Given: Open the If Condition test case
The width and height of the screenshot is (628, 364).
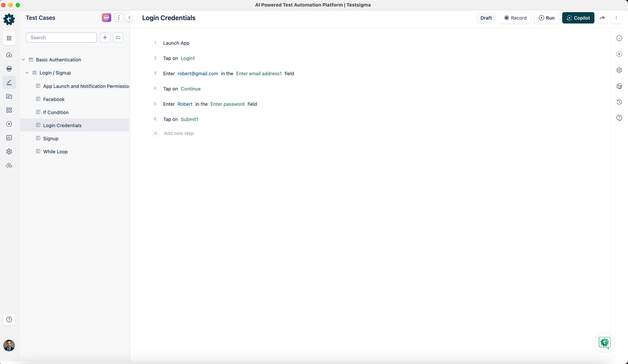Looking at the screenshot, I should (56, 112).
